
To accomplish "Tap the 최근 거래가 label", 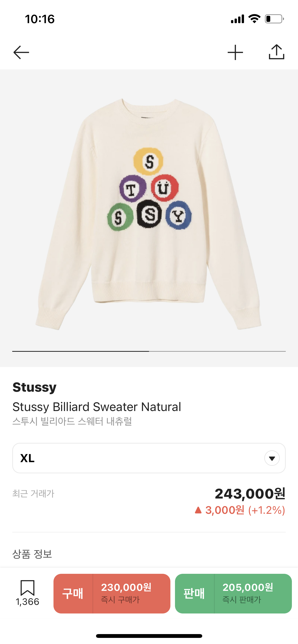I will (x=33, y=493).
